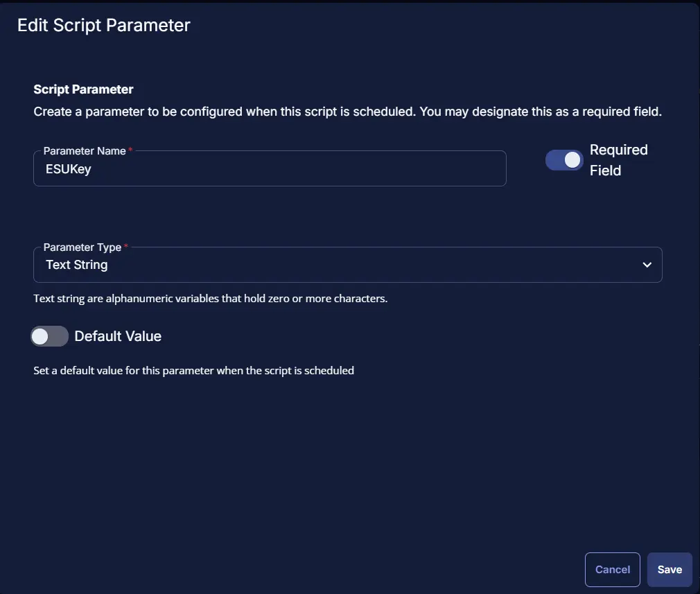
Task: Click the red asterisk beside Parameter Type
Action: click(126, 247)
